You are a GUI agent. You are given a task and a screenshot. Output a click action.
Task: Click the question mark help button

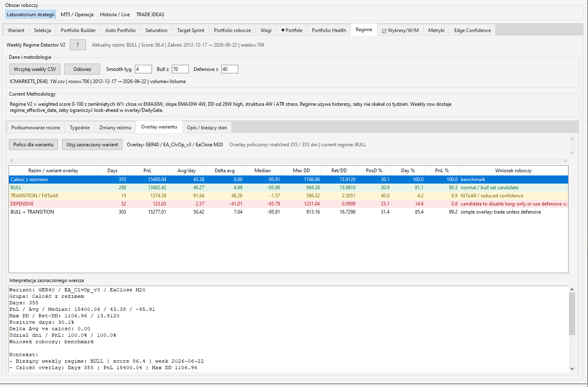click(x=77, y=45)
